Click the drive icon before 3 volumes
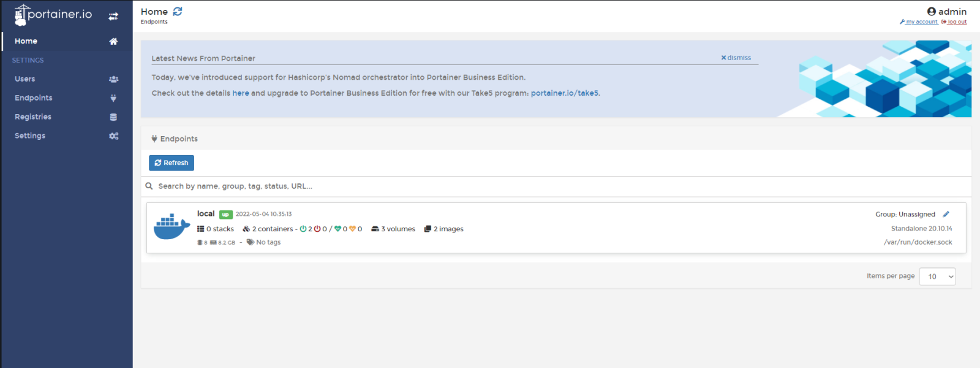The height and width of the screenshot is (368, 980). [375, 229]
